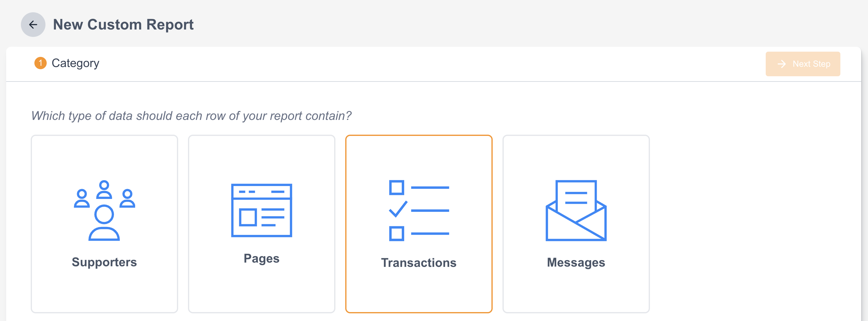The image size is (868, 321).
Task: Click the orange step 1 badge
Action: (x=41, y=63)
